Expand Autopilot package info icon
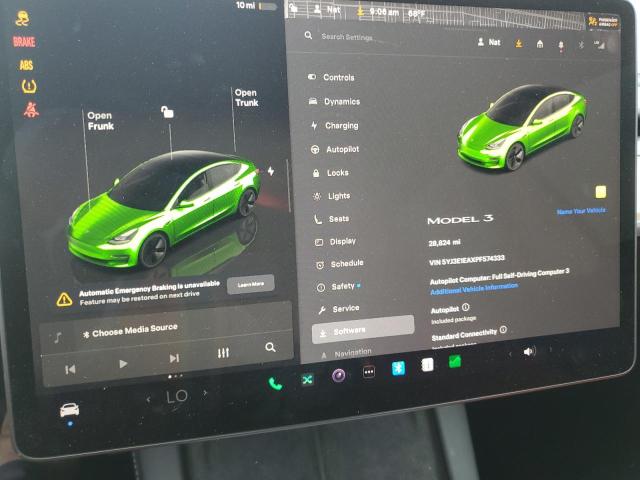The width and height of the screenshot is (640, 480). 466,308
